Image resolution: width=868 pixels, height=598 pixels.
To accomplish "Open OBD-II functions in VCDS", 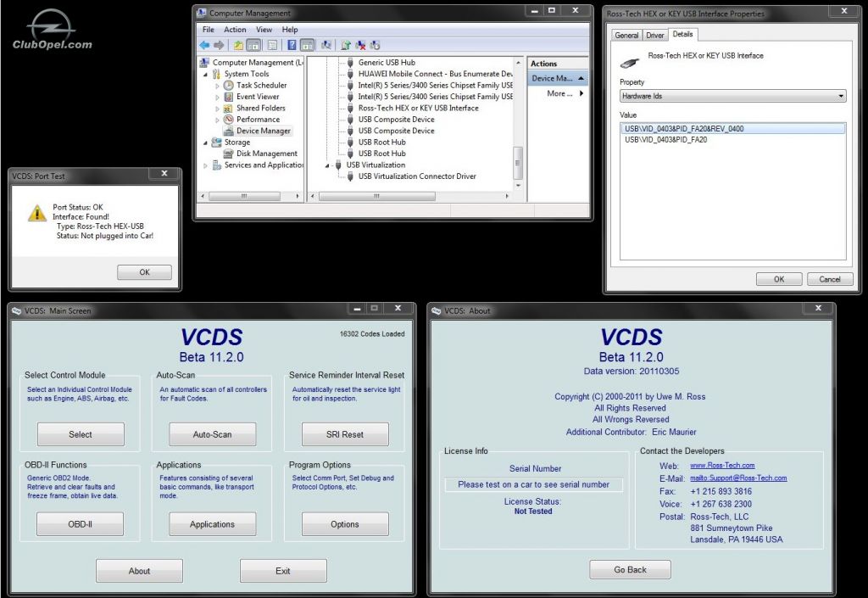I will tap(81, 524).
